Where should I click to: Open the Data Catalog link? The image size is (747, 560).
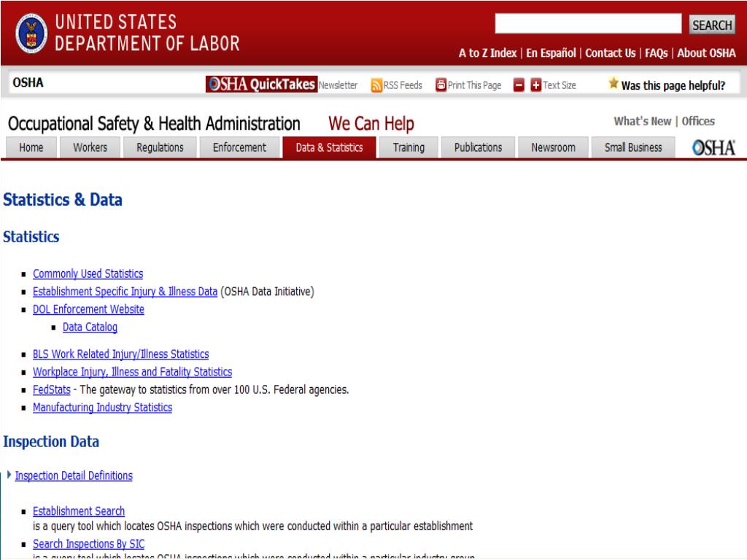click(90, 327)
